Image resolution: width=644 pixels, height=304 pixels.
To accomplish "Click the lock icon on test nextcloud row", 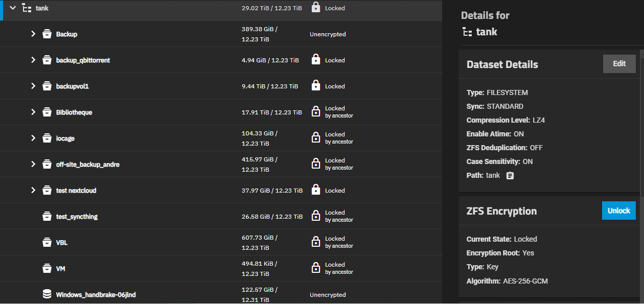I will pos(316,190).
